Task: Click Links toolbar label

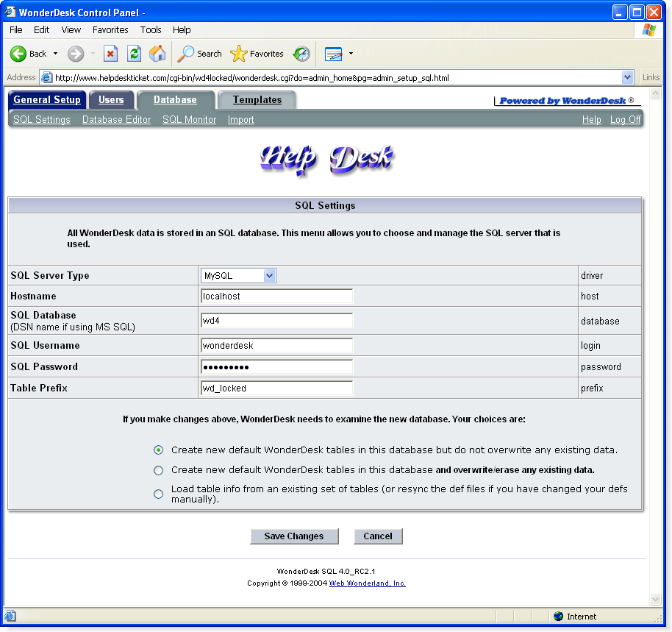Action: pyautogui.click(x=651, y=77)
